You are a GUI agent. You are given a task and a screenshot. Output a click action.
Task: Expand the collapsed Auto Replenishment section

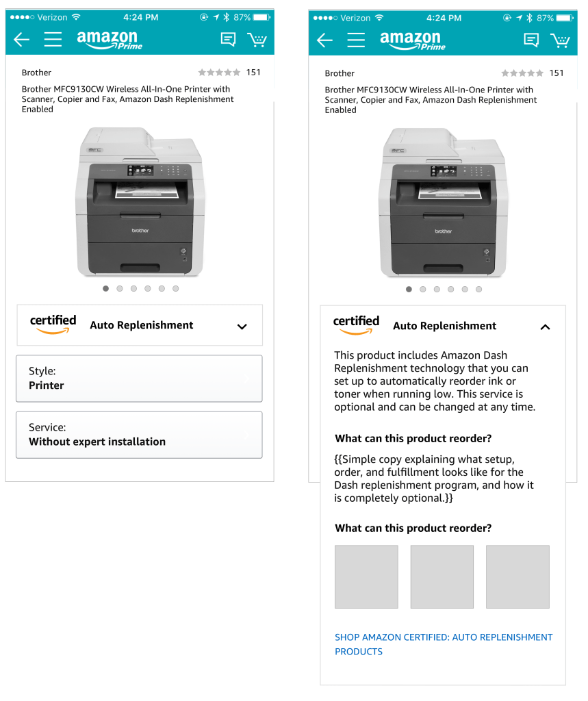242,327
